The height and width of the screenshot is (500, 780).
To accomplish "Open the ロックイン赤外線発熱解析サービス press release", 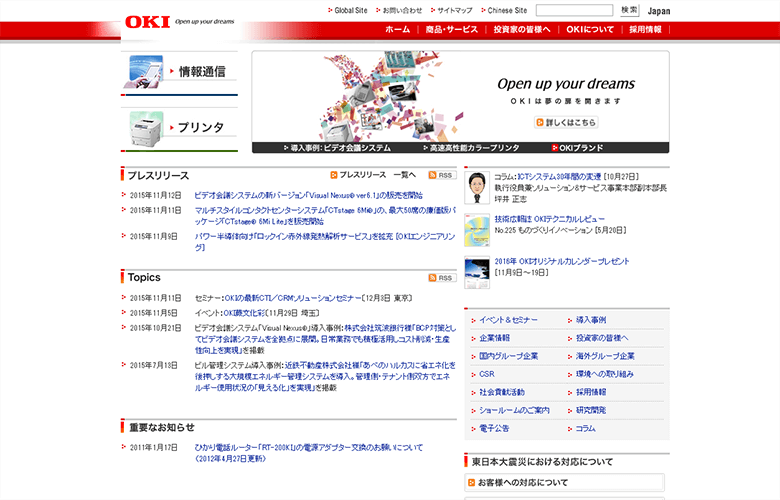I will coord(325,242).
